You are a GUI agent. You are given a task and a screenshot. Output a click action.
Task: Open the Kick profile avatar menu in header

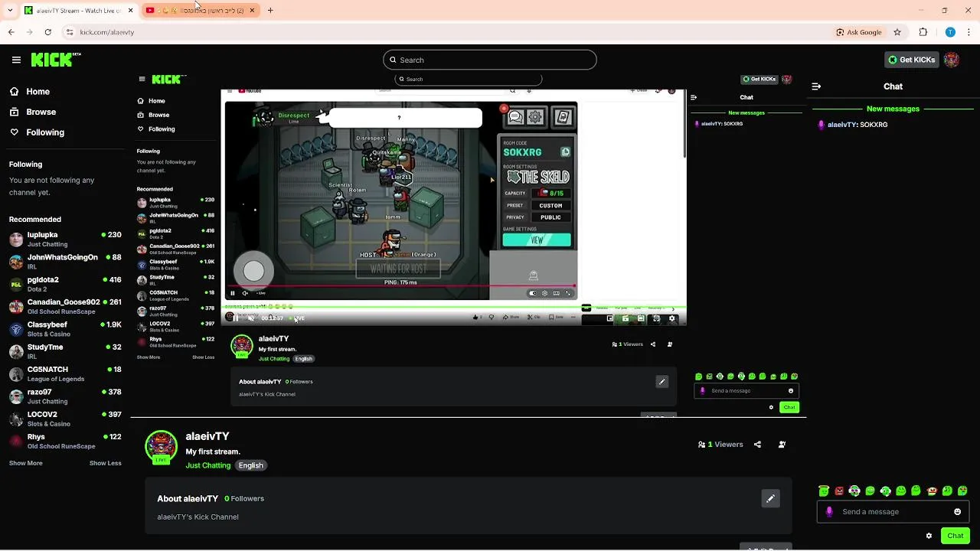click(x=952, y=60)
